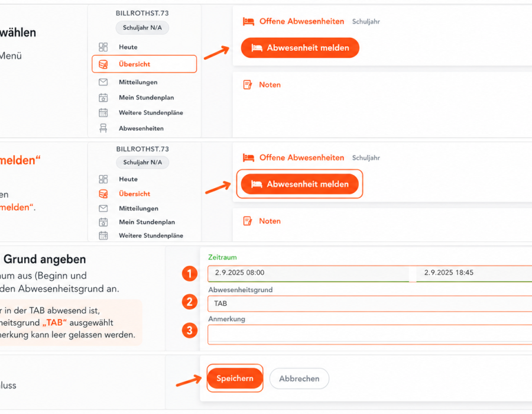Click the upper Abwesenheit melden button
Viewport: 532px width, 414px height.
pos(300,48)
